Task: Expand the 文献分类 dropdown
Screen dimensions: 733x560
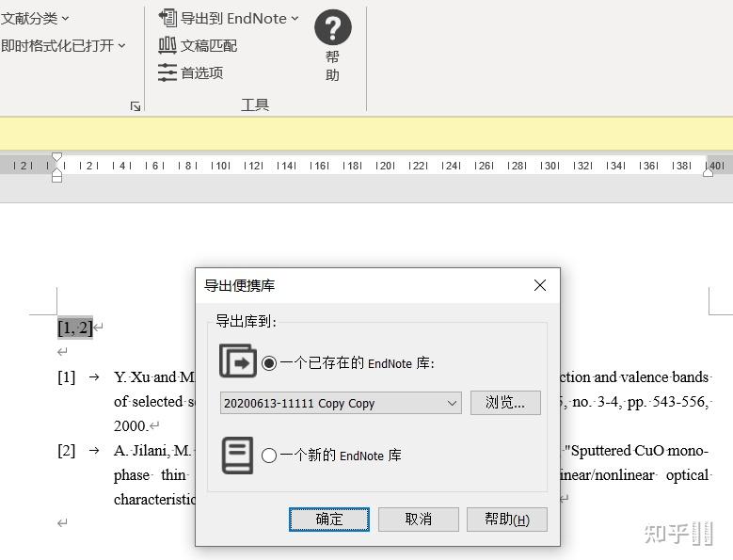Action: 35,18
